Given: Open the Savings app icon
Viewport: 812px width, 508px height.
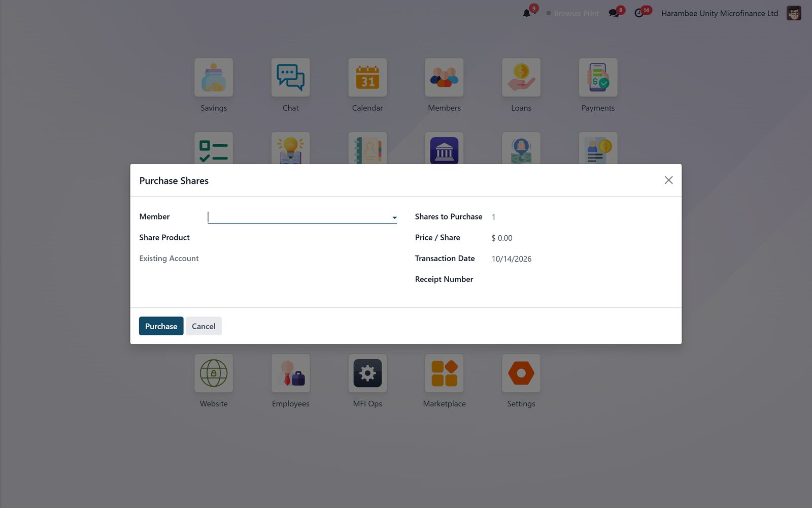Looking at the screenshot, I should pyautogui.click(x=214, y=77).
